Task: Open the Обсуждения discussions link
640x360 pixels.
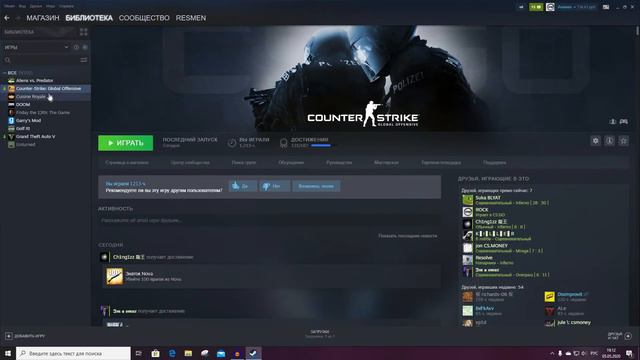Action: click(x=291, y=162)
